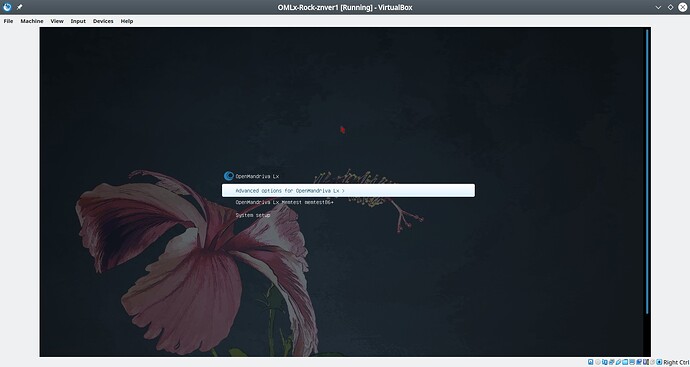Viewport: 690px width, 367px height.
Task: Select the System setup boot entry
Action: click(253, 215)
